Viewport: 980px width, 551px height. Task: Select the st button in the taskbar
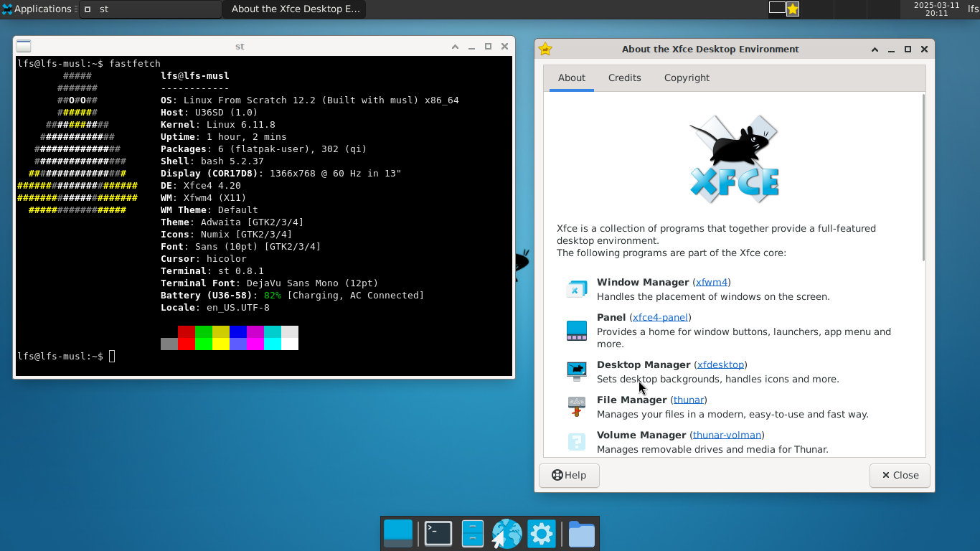(x=149, y=9)
